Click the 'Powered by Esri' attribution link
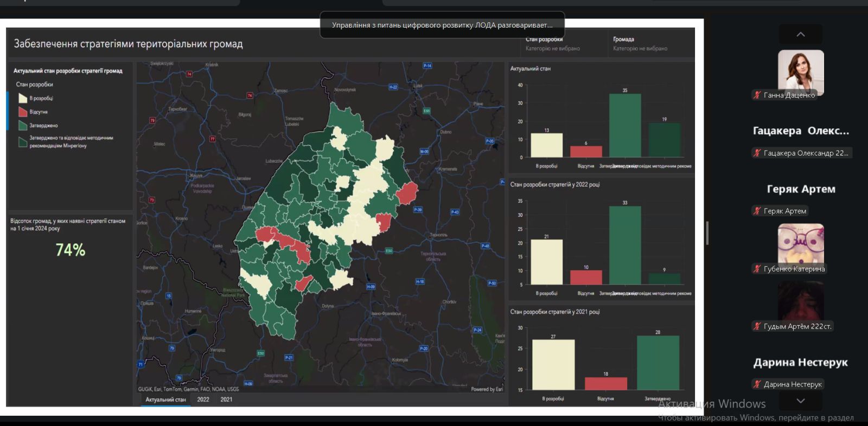The height and width of the screenshot is (426, 868). pos(487,389)
